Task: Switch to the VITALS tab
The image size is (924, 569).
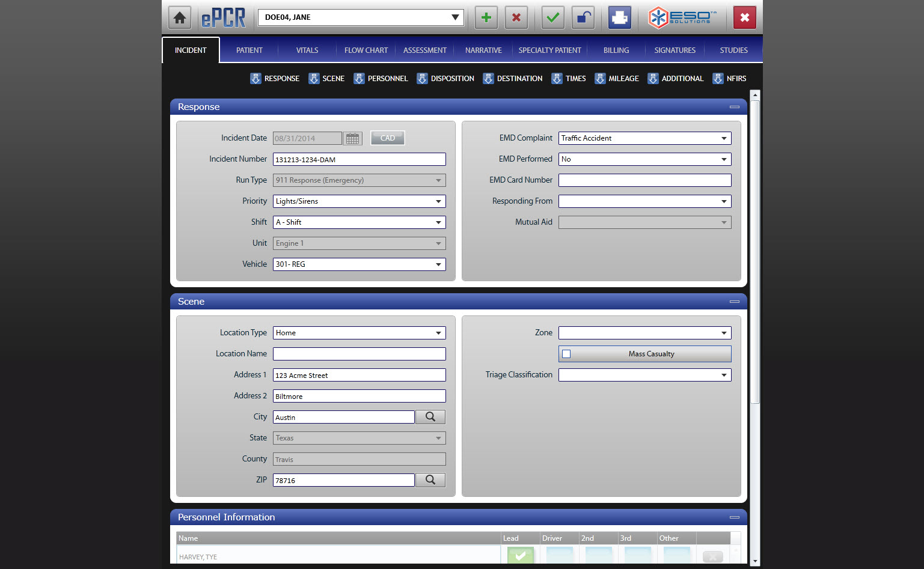Action: point(307,50)
